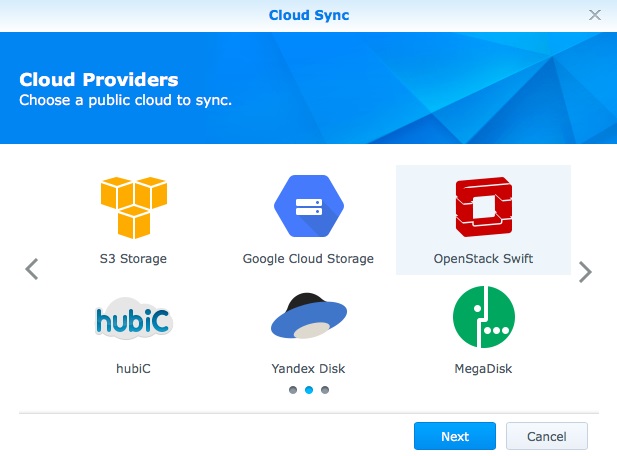Pick the OpenStack Swift red icon
617x456 pixels.
coord(484,207)
